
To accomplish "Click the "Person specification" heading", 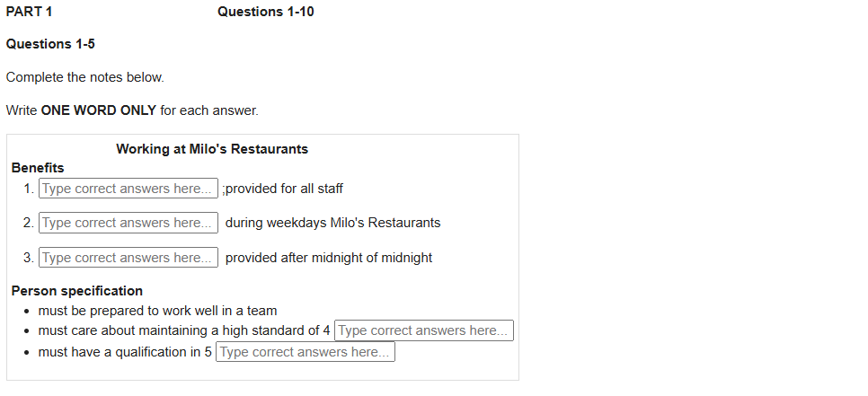I will (x=77, y=291).
